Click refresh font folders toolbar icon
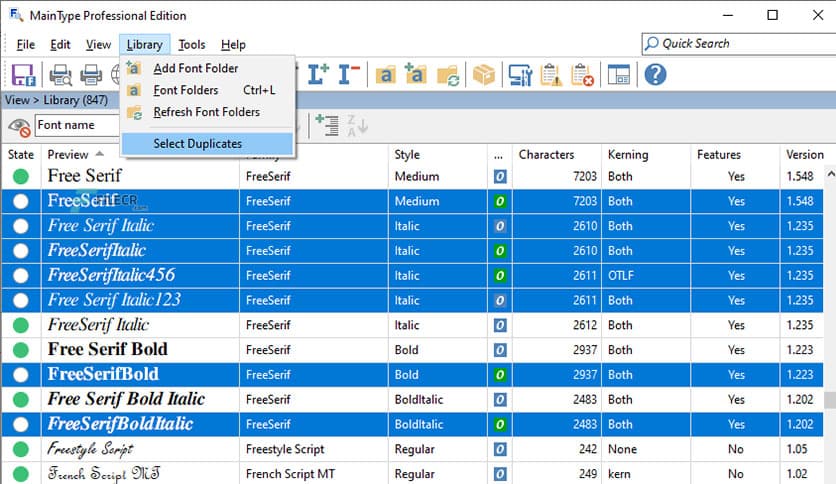The width and height of the screenshot is (836, 484). (448, 75)
